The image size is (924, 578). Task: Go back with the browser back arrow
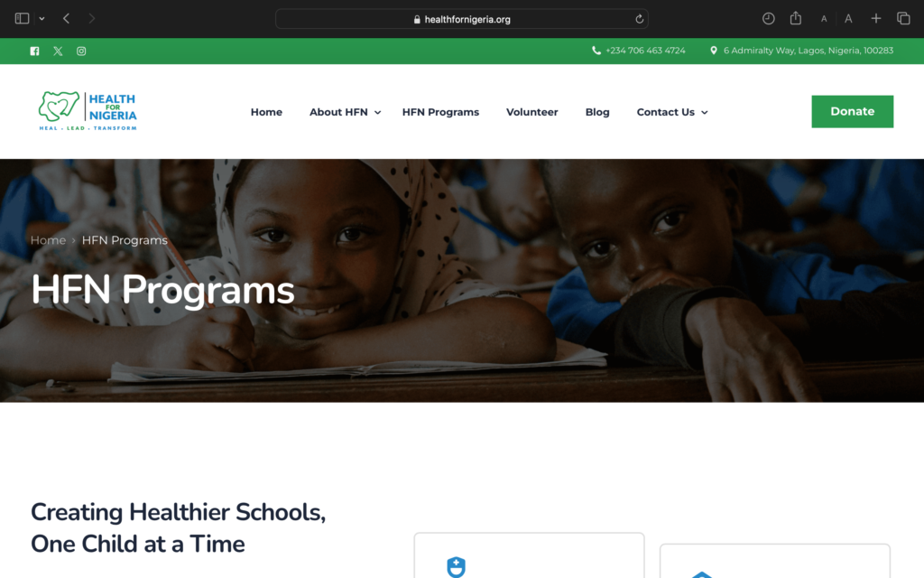67,18
